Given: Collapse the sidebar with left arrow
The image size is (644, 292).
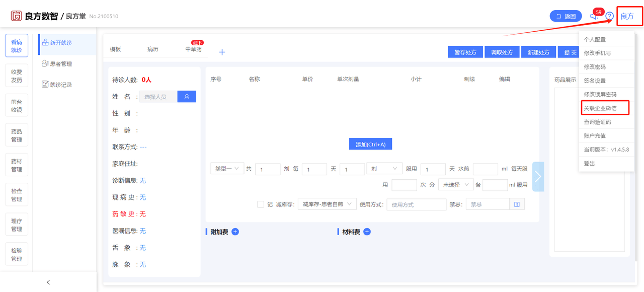Looking at the screenshot, I should [x=48, y=282].
